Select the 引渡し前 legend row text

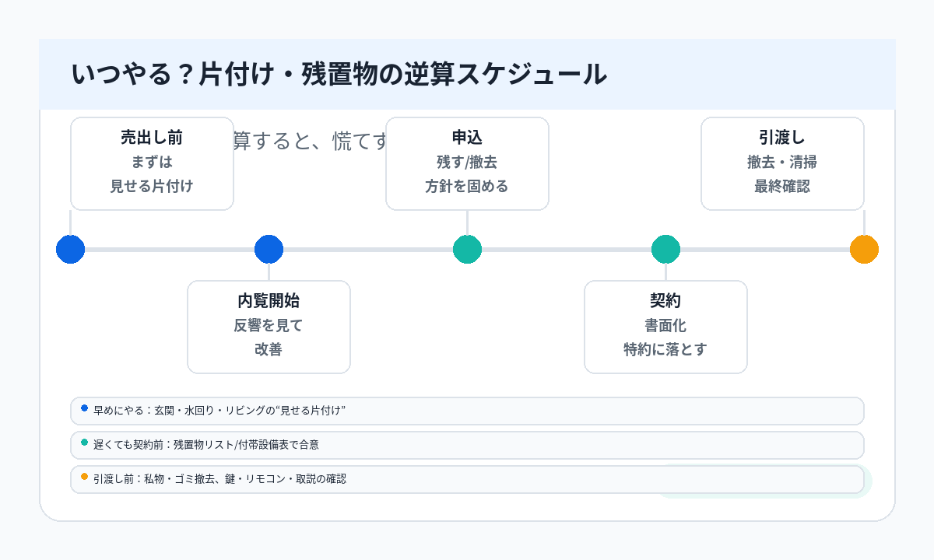219,479
